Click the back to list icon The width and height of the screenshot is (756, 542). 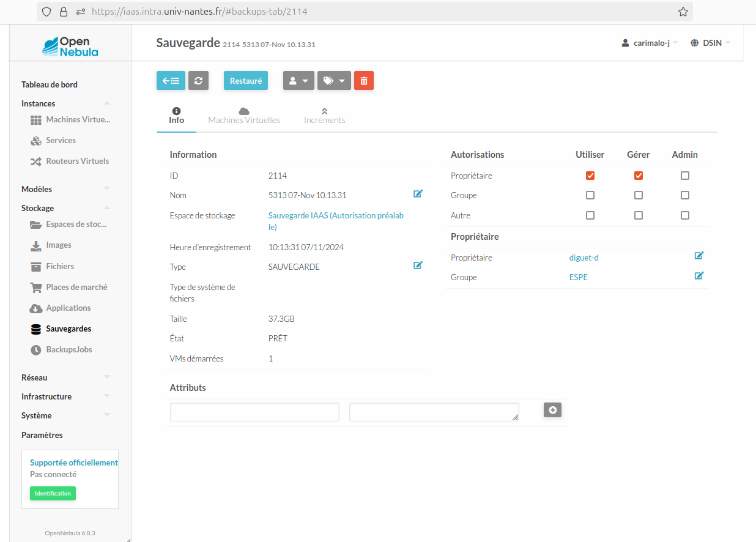[171, 80]
